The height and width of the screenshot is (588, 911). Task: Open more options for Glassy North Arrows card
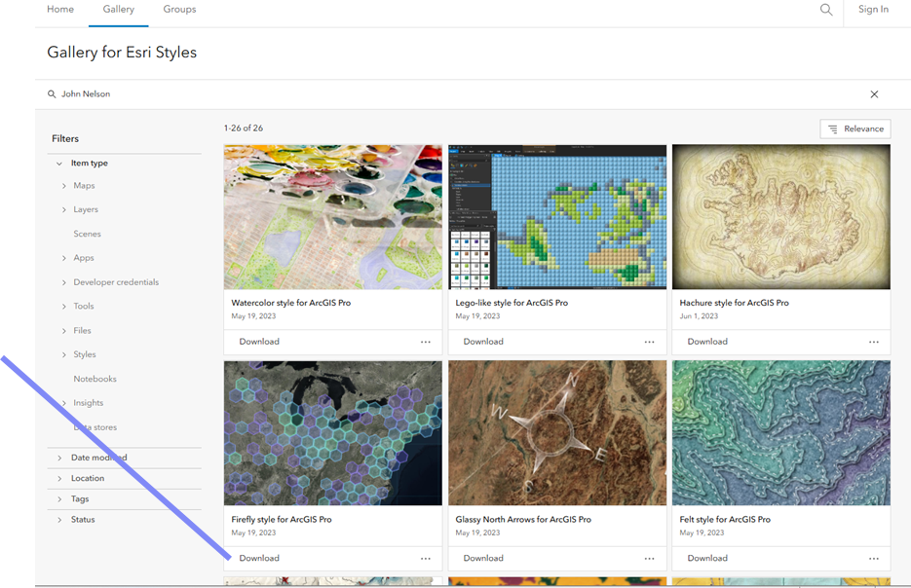click(x=650, y=559)
